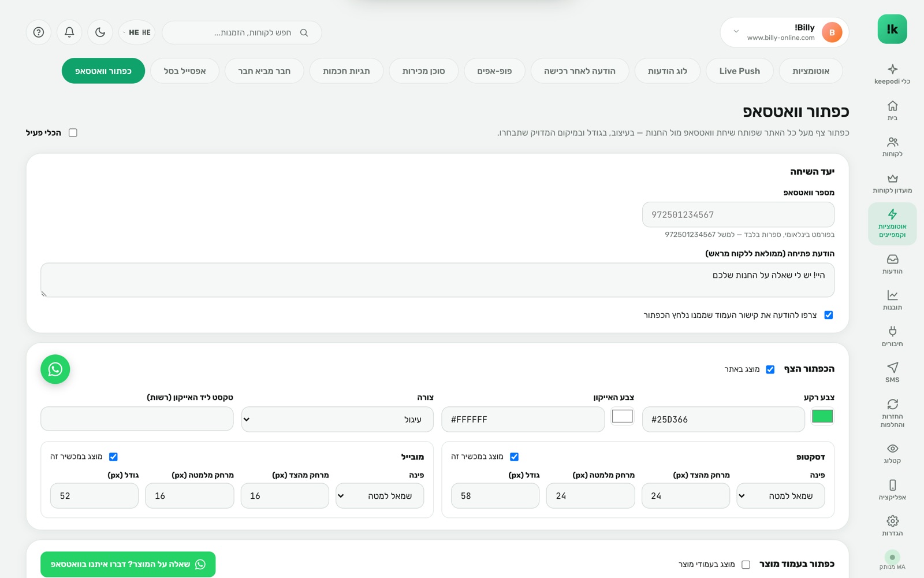Viewport: 924px width, 578px height.
Task: Click the icon color hex #FFFFFF field
Action: 523,419
